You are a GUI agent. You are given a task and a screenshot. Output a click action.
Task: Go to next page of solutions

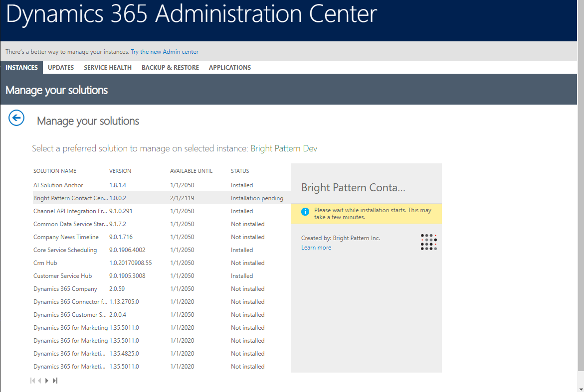46,381
